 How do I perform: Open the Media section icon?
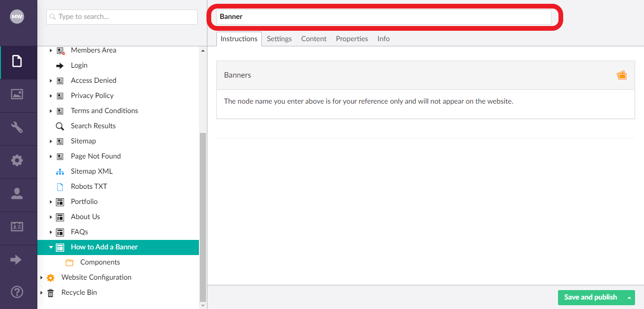pyautogui.click(x=17, y=94)
